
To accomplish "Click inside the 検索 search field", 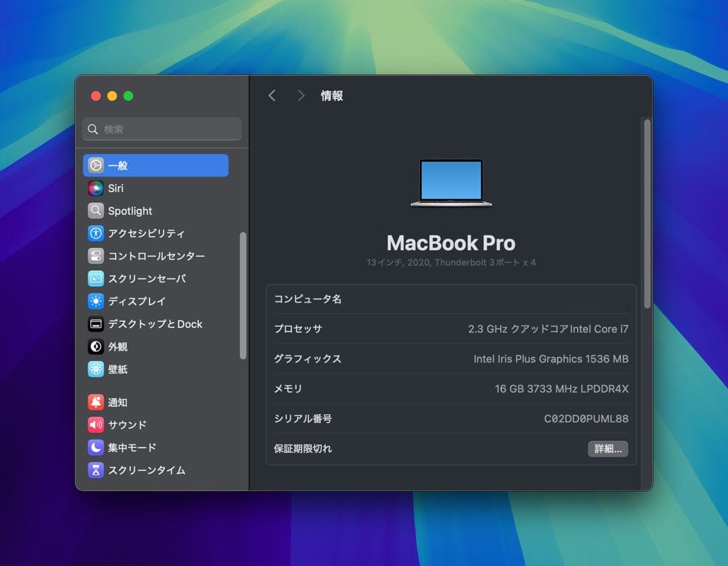I will (161, 129).
